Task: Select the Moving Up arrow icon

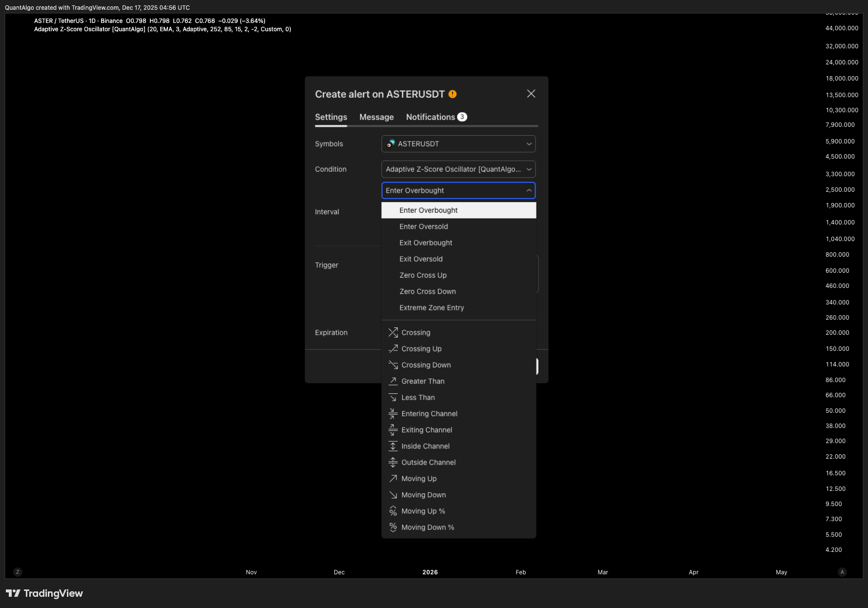Action: [x=393, y=479]
